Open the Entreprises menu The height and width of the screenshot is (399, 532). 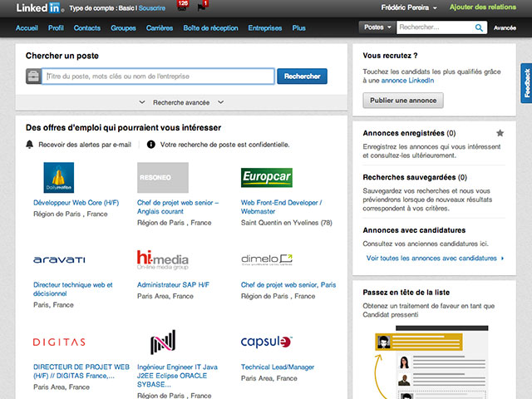click(265, 28)
